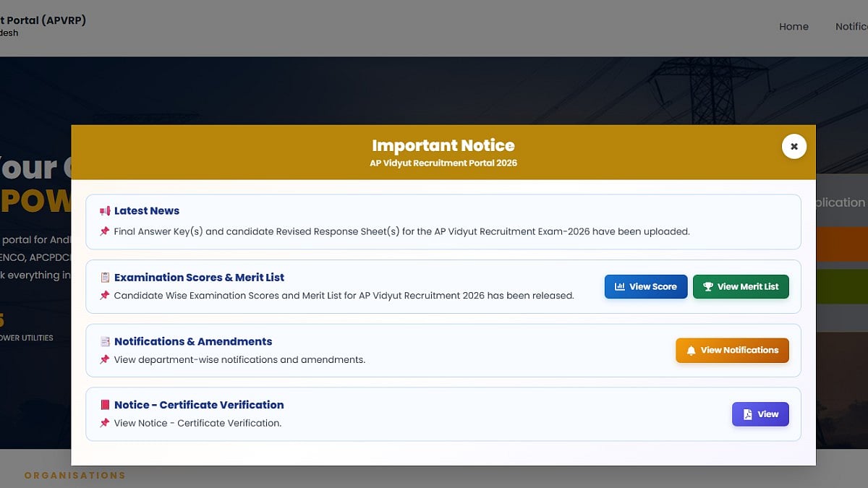Click the ORGANISATIONS label behind the popup
This screenshot has width=868, height=488.
[75, 476]
